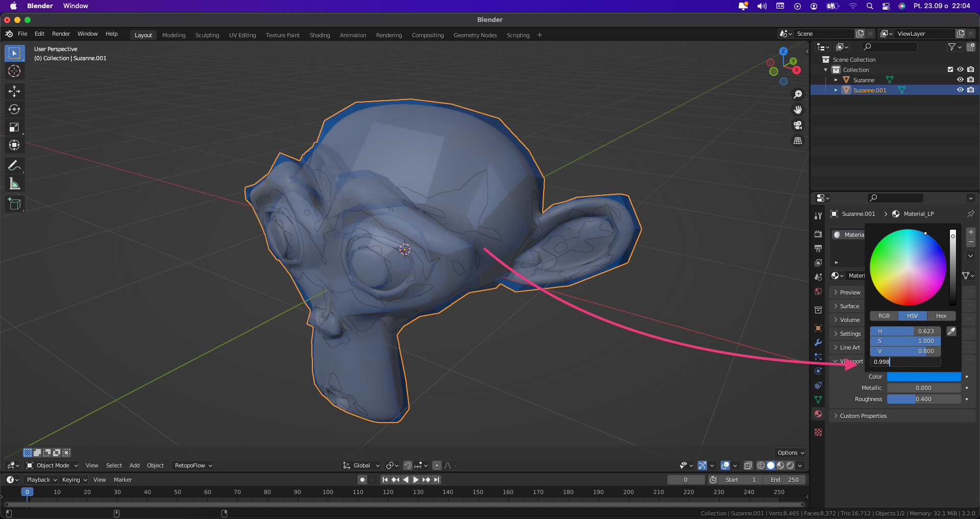The image size is (980, 519).
Task: Open the Texture checkerboard properties tab
Action: point(818,432)
